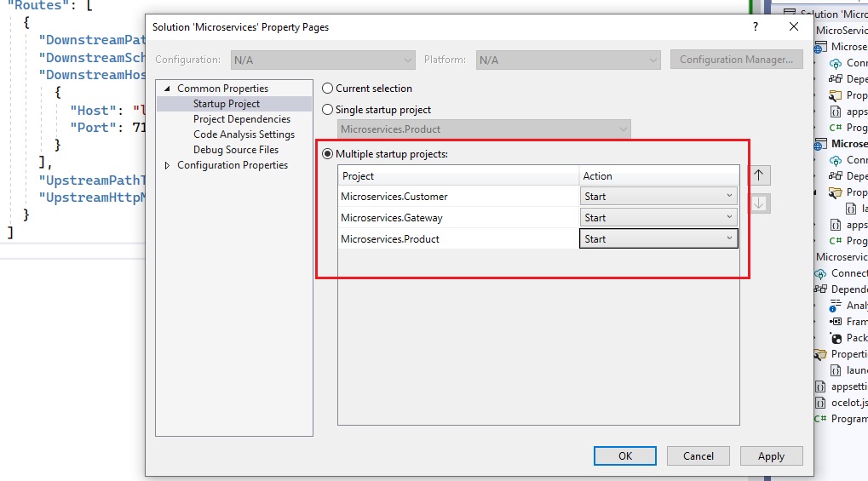Open Debug Source Files page
The height and width of the screenshot is (481, 868).
(236, 150)
